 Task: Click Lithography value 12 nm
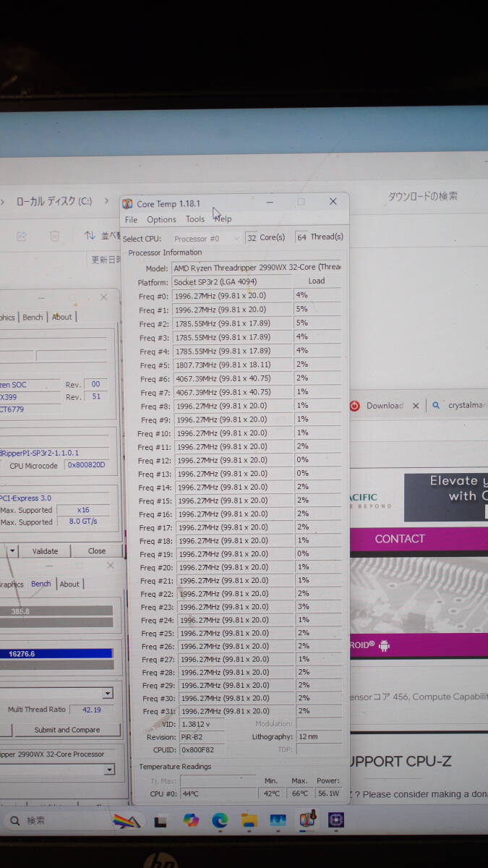(x=319, y=736)
